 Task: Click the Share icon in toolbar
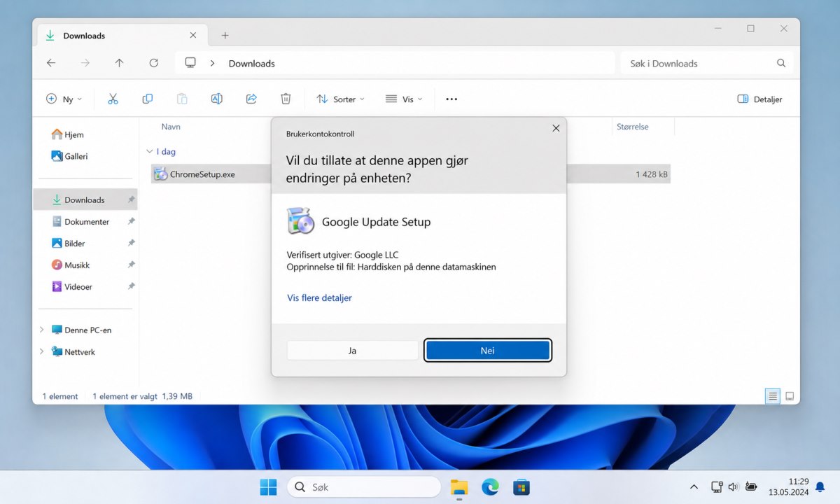click(251, 99)
